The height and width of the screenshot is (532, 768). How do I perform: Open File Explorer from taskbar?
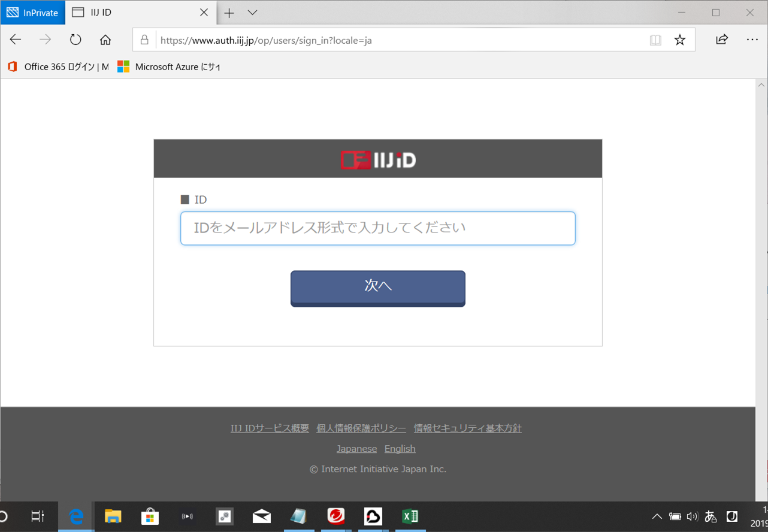point(113,516)
